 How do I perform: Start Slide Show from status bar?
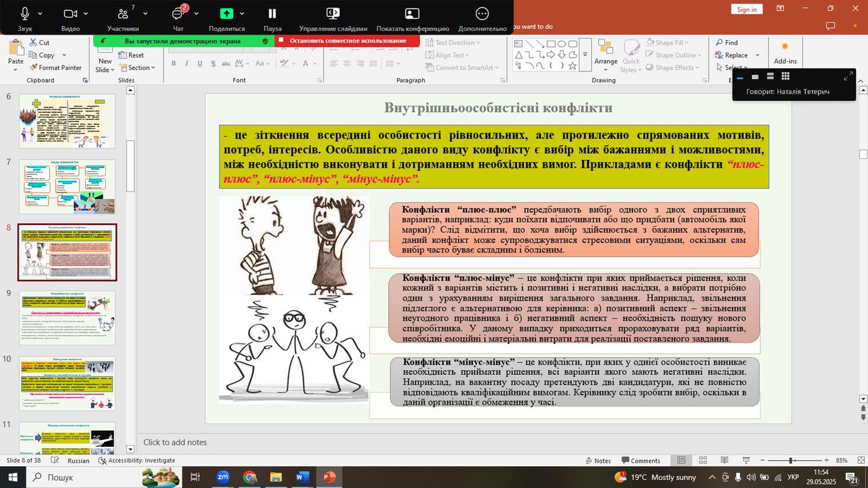[x=746, y=460]
